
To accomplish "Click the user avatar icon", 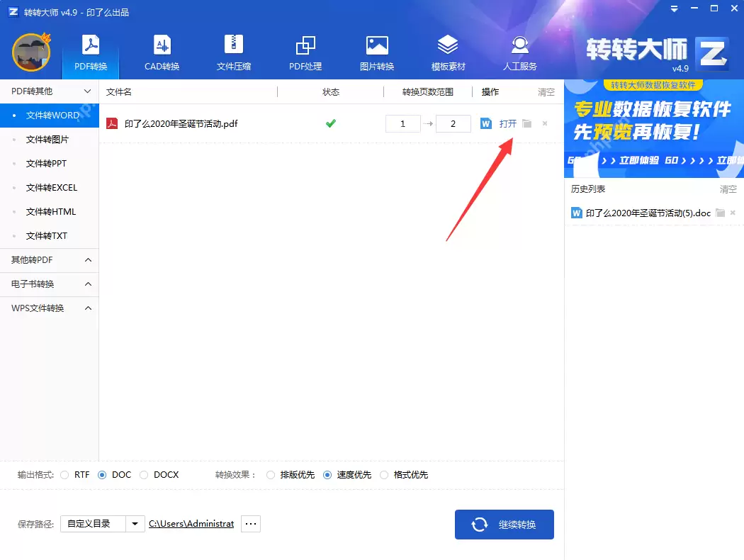I will [x=31, y=52].
